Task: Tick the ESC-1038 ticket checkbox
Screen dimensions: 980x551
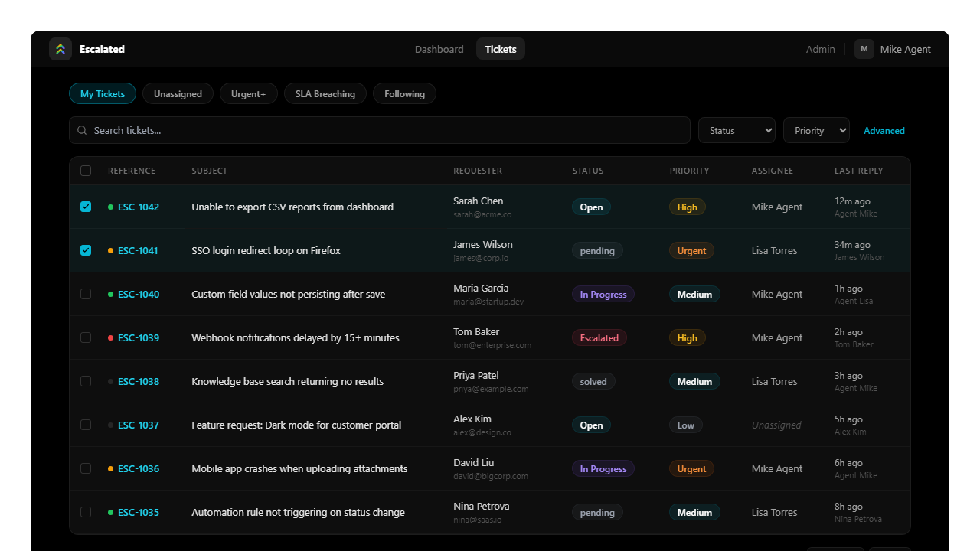Action: [86, 381]
